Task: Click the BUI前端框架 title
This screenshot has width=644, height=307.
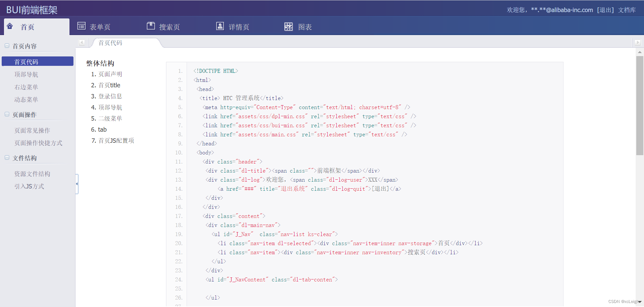Action: coord(32,10)
